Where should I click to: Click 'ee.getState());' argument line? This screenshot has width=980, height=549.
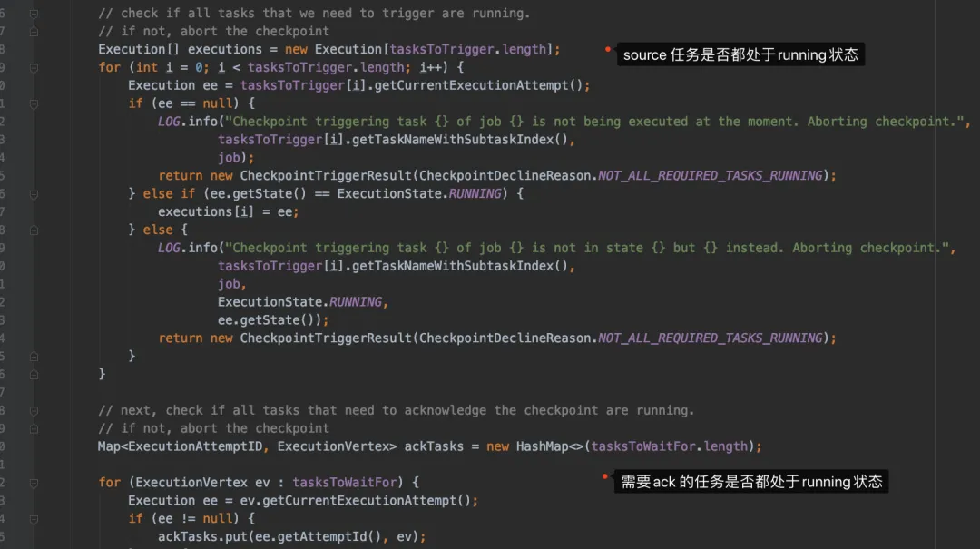[273, 320]
